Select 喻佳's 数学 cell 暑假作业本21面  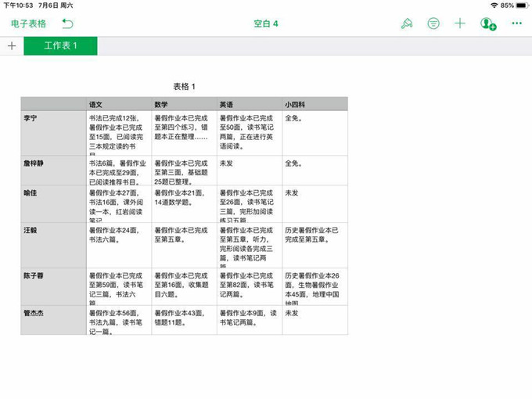tap(184, 204)
